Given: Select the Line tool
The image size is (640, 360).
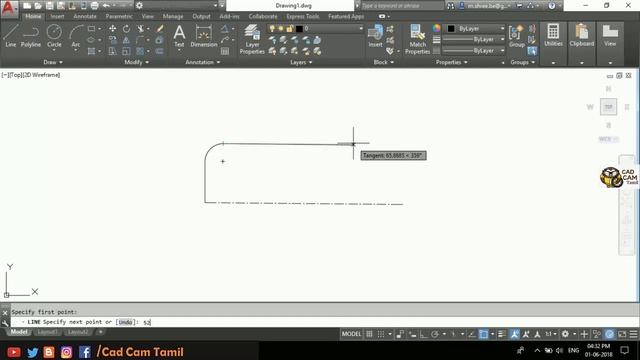Looking at the screenshot, I should point(11,36).
